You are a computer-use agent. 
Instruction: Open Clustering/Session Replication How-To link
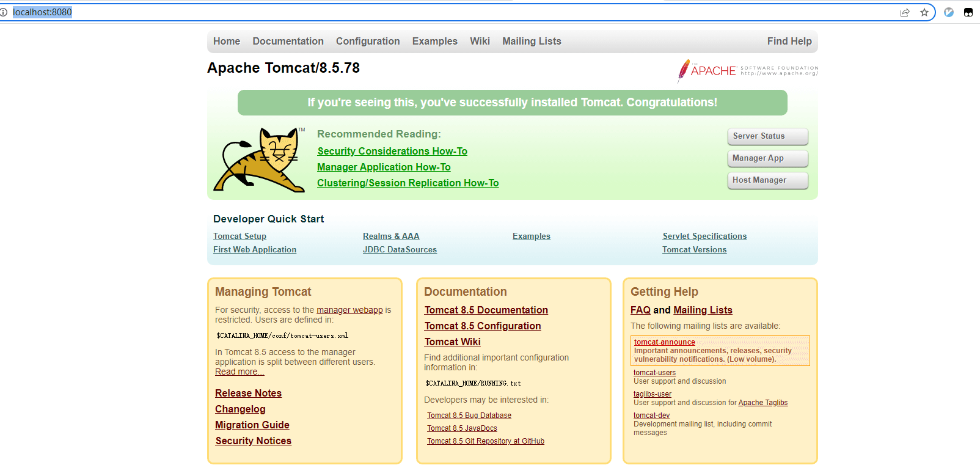408,183
